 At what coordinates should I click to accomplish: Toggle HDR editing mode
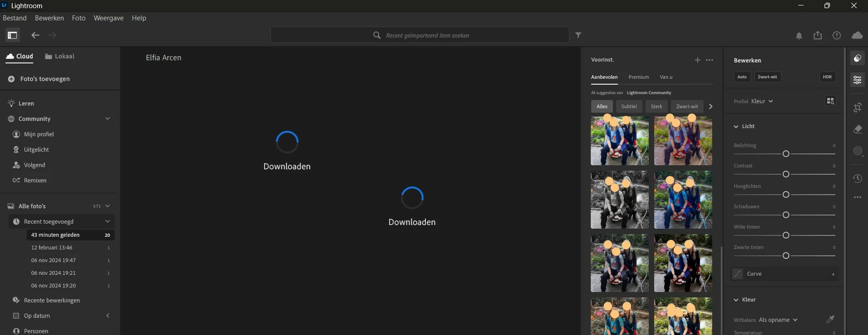click(x=827, y=77)
